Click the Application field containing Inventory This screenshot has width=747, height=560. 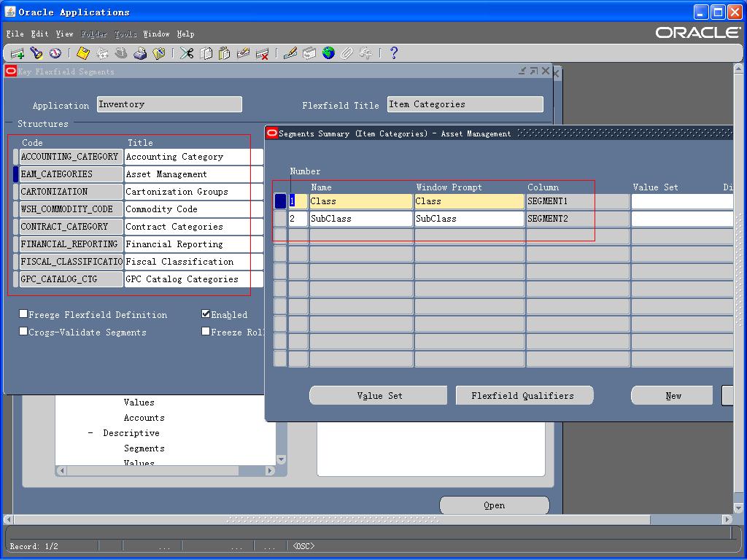[169, 104]
